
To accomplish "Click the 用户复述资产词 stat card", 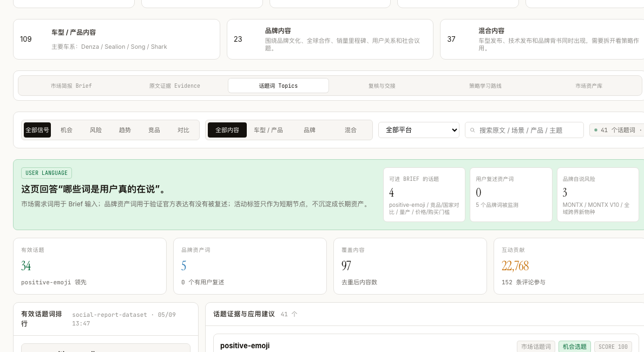I will [x=511, y=194].
